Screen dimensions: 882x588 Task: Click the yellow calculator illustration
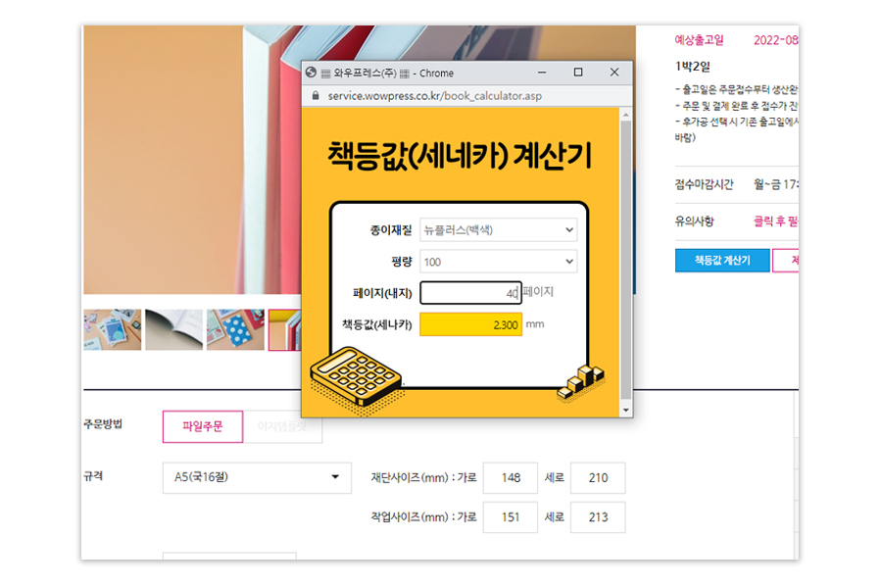point(356,378)
